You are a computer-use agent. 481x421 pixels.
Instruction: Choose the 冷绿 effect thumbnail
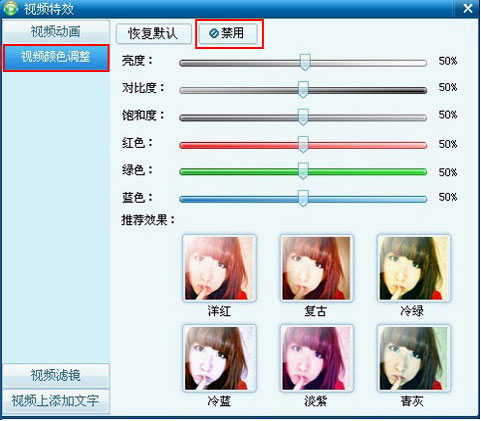pos(413,268)
